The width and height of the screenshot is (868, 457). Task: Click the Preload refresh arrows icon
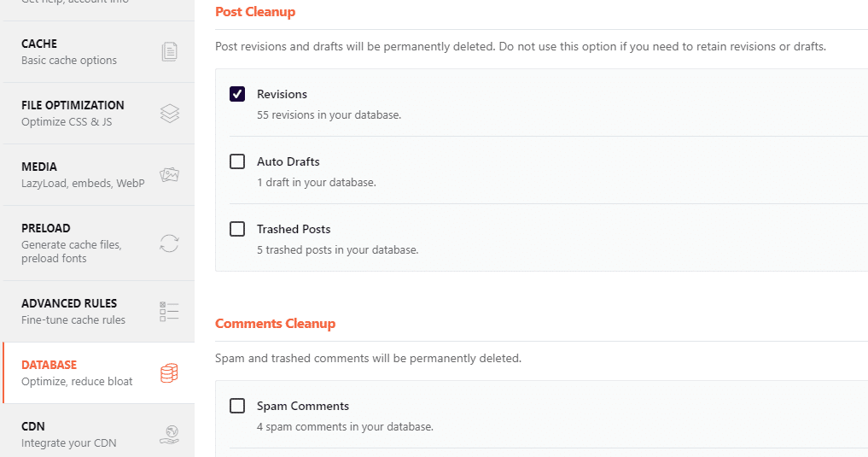pyautogui.click(x=169, y=243)
